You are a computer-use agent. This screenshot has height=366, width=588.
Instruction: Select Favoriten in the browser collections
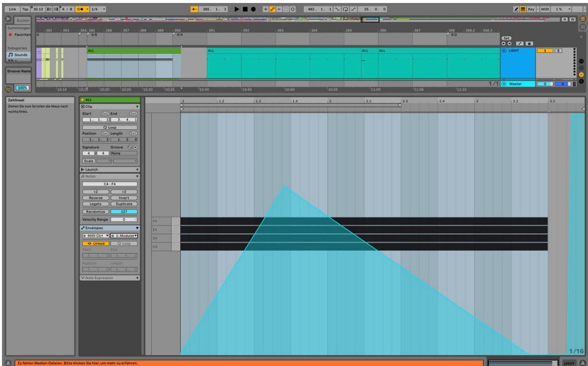[19, 34]
